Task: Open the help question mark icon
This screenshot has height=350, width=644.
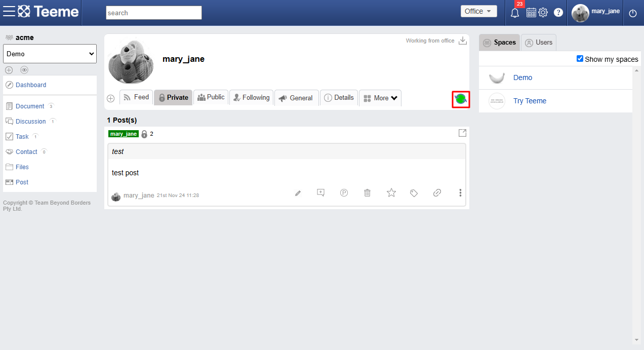Action: (558, 13)
